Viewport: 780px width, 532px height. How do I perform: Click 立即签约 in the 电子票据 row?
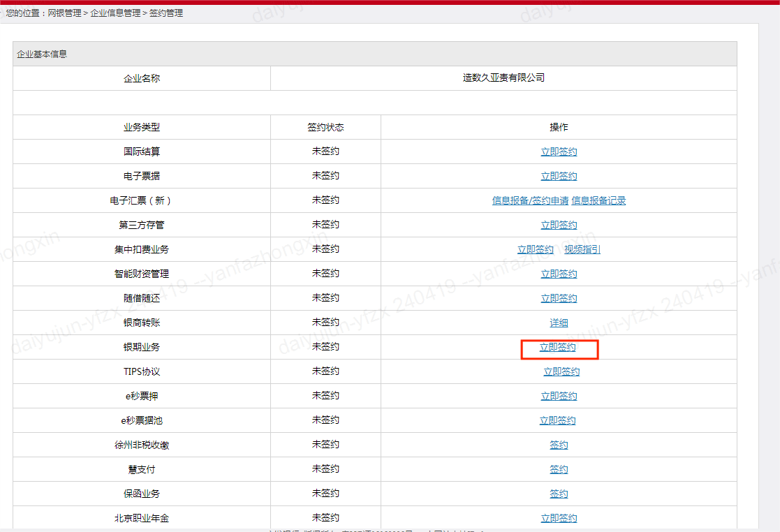click(x=559, y=176)
